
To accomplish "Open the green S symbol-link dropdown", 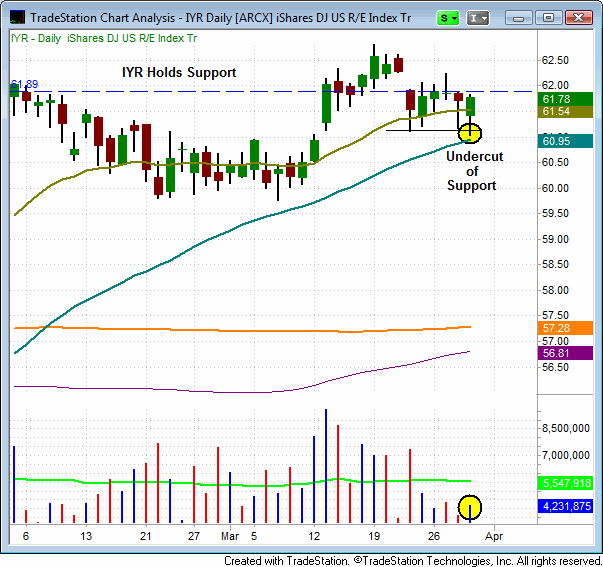I will (x=450, y=18).
